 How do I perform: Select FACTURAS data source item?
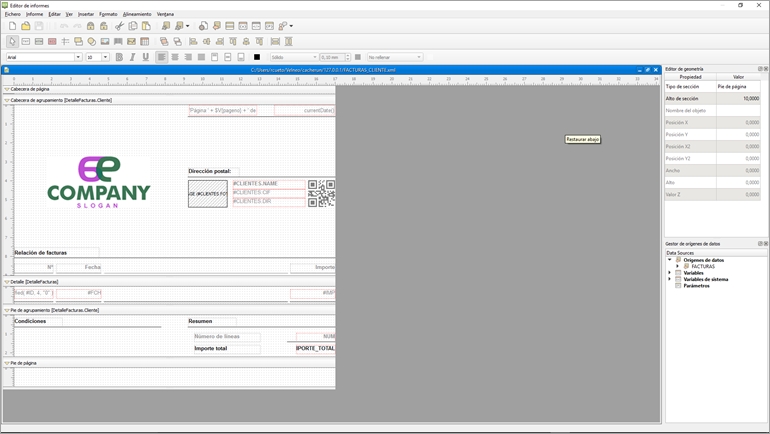coord(703,267)
